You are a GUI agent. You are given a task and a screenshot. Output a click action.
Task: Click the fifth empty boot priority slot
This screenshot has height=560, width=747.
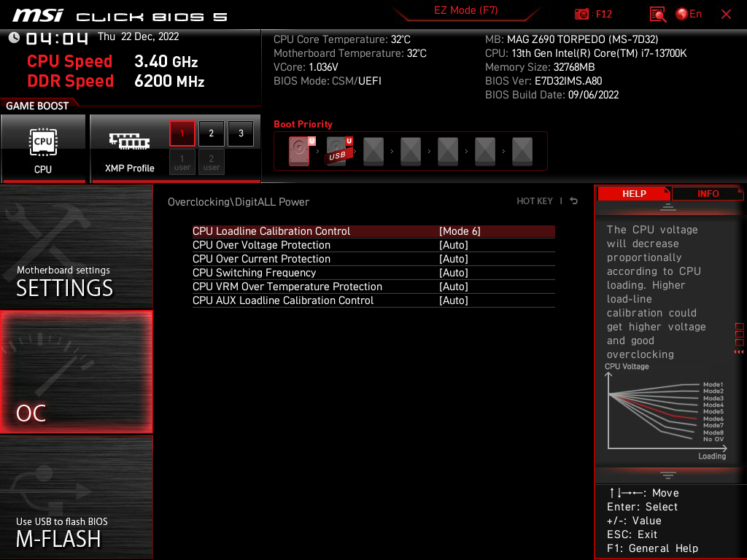click(x=448, y=152)
